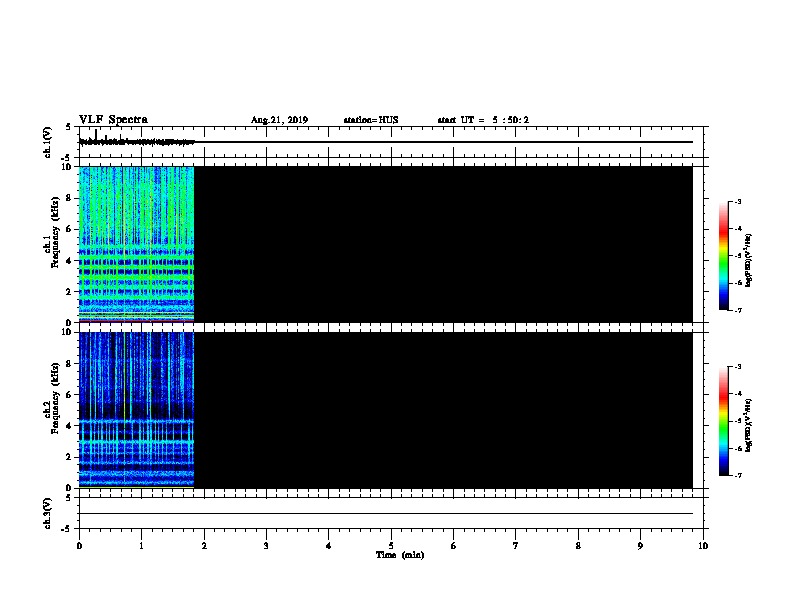Click the 'Time (min)' axis label
Image resolution: width=792 pixels, height=612 pixels.
coord(400,555)
